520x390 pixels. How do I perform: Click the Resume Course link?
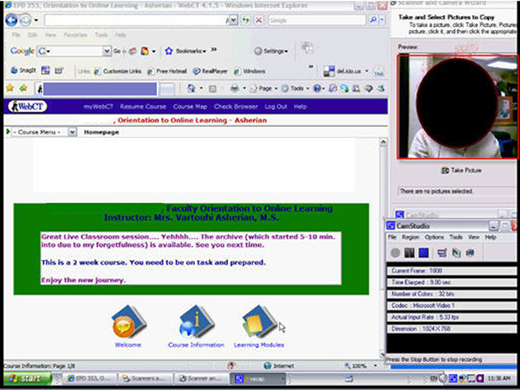pos(143,107)
